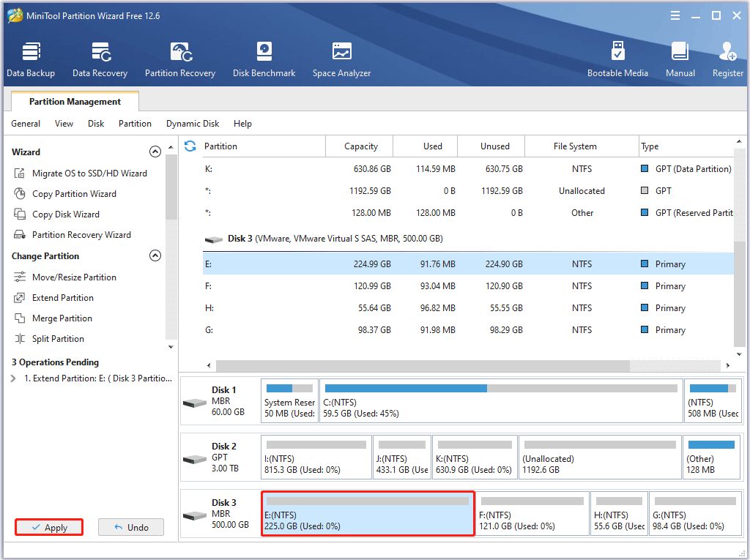Select partition row K: in the list
Viewport: 750px width, 560px height.
point(468,169)
